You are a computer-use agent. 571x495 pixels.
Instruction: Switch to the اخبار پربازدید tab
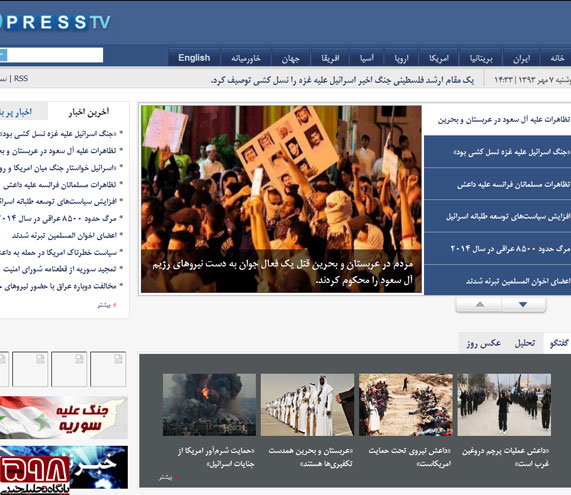tap(16, 112)
